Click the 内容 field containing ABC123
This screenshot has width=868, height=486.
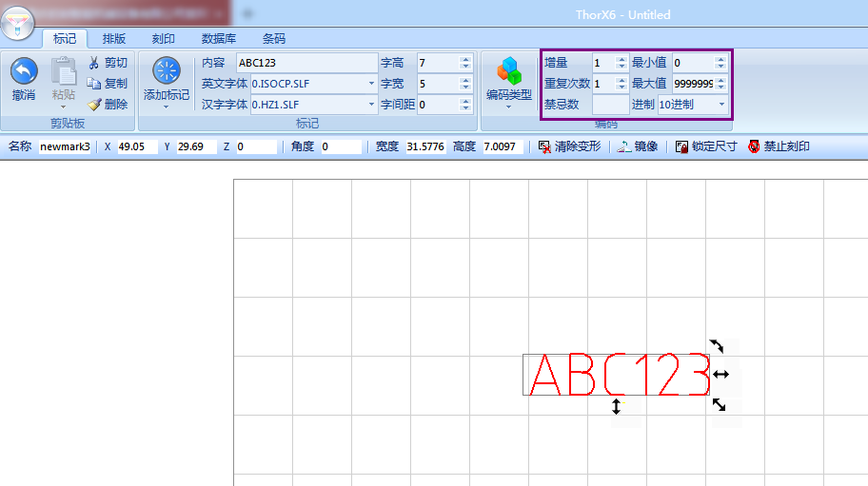(x=306, y=63)
